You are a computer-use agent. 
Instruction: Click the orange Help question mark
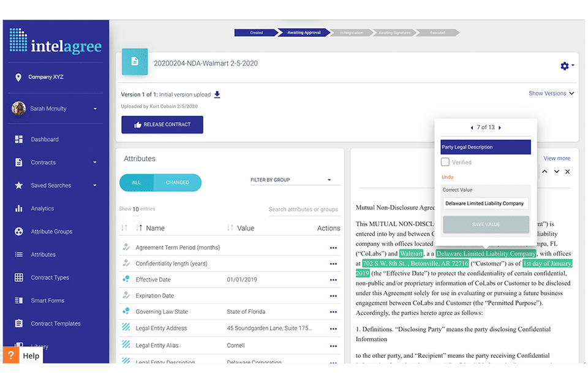[11, 355]
